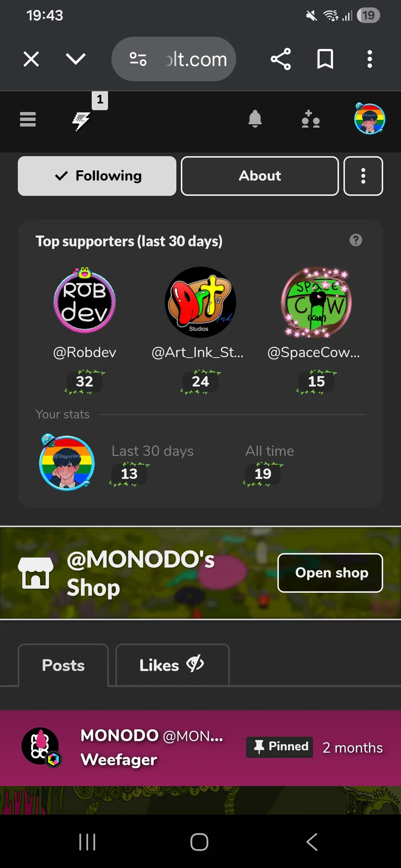Viewport: 401px width, 868px height.
Task: Tap the Open shop button
Action: (330, 573)
